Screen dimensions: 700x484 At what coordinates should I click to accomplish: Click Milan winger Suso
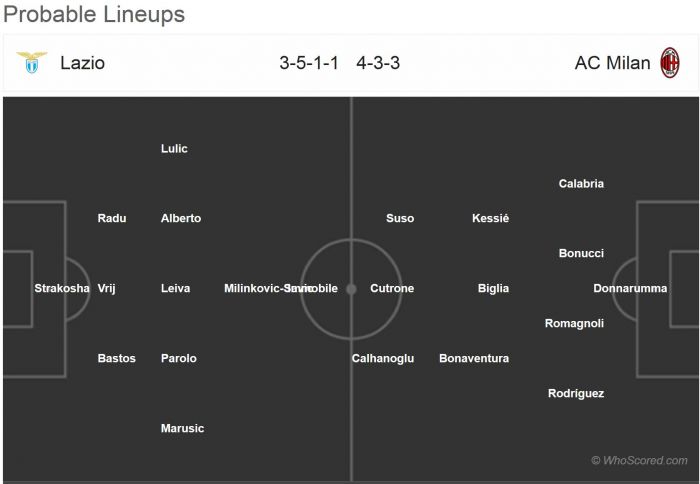pos(400,218)
